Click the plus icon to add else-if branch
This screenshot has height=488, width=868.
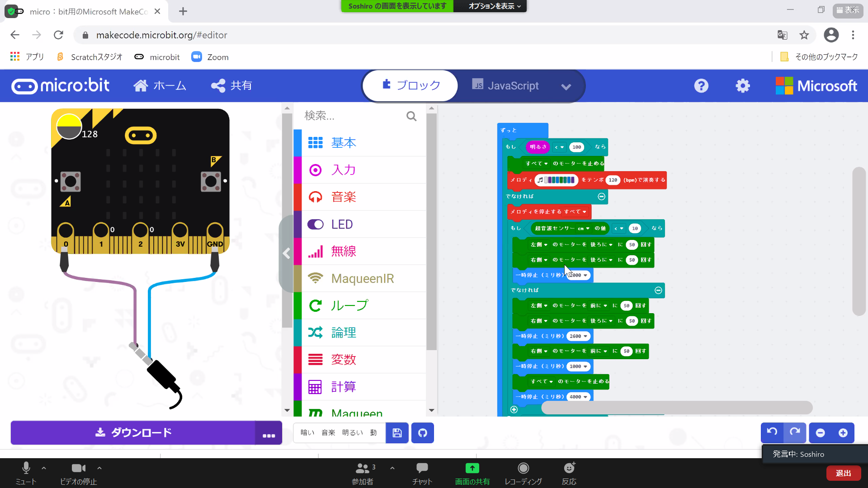(514, 409)
